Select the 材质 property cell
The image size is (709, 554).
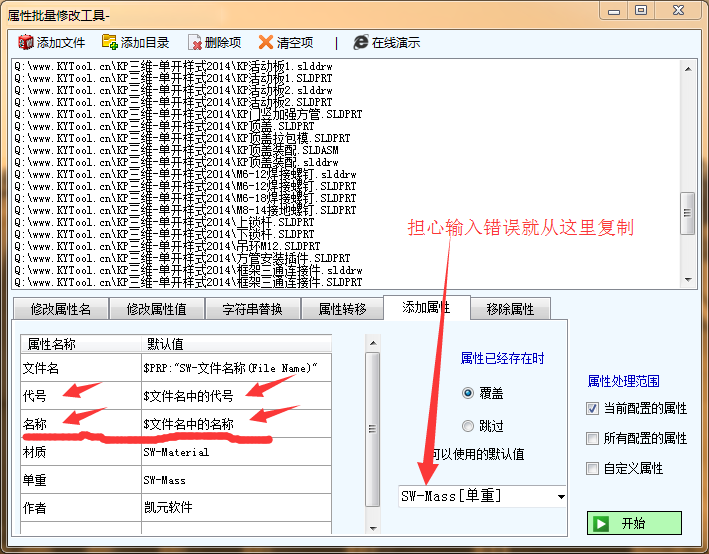pyautogui.click(x=81, y=452)
